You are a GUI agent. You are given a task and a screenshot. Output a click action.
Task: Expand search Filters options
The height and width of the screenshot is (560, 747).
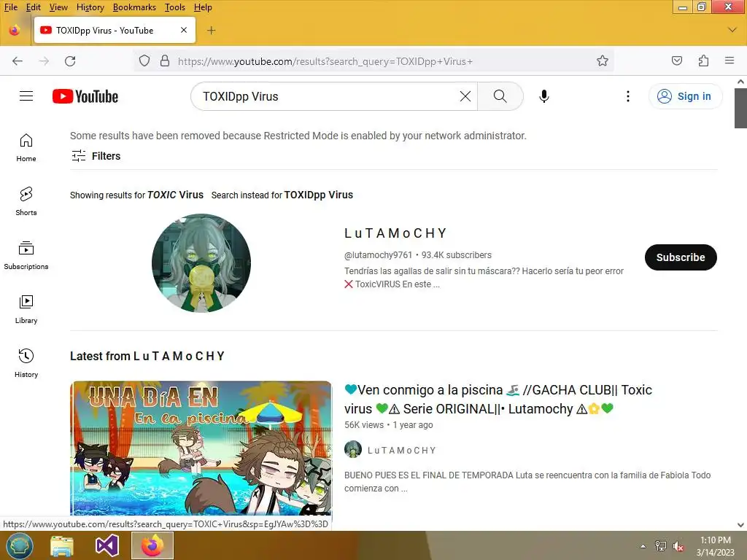tap(96, 156)
